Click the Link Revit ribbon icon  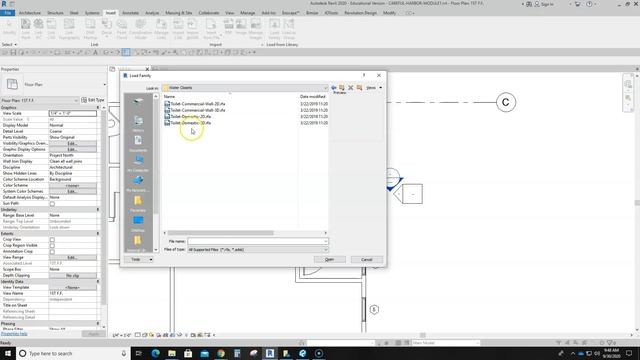pos(26,29)
